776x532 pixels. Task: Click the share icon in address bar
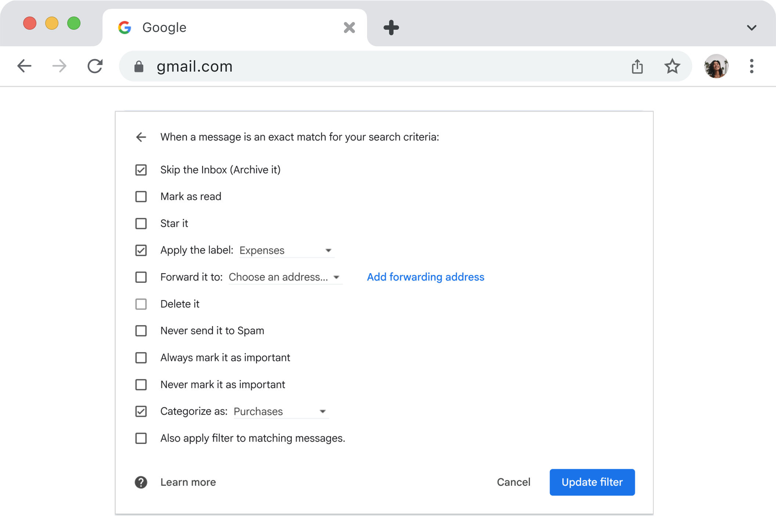[x=637, y=66]
